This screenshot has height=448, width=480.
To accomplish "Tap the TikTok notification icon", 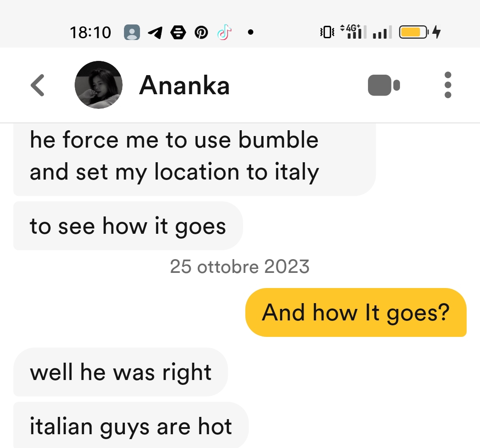I will (224, 32).
